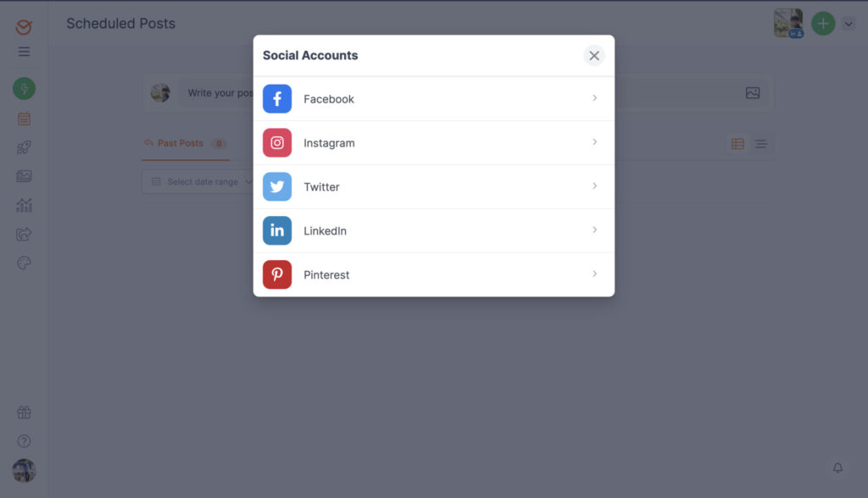Choose Instagram from Social Accounts list
868x498 pixels.
(433, 143)
